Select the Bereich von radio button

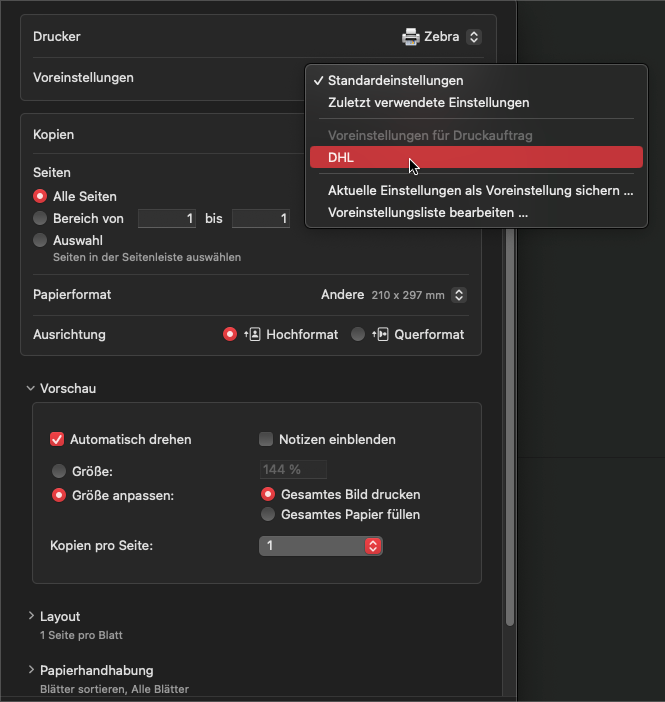[x=40, y=218]
